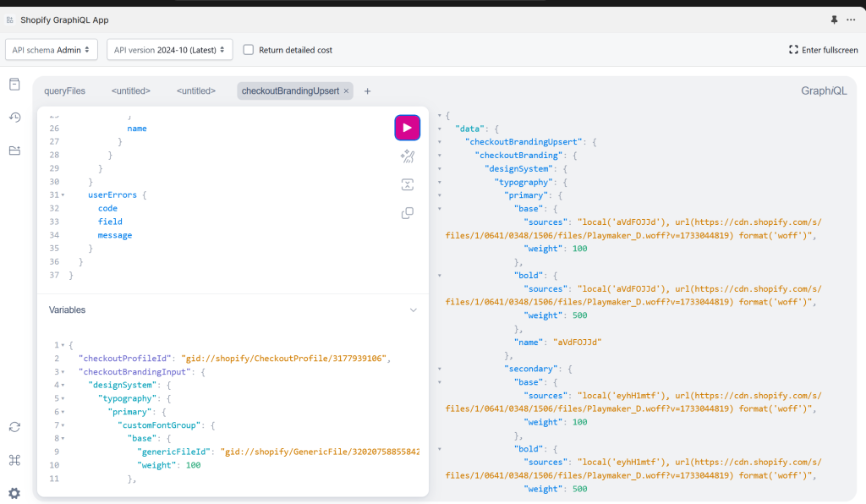Fold the userErrors block at line 31

[x=63, y=195]
